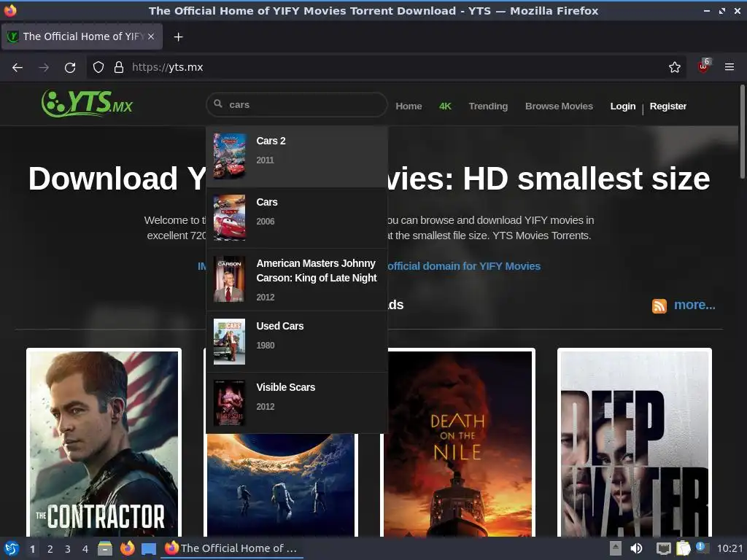Screen dimensions: 747x560
Task: Click the Visible Scars poster thumbnail
Action: click(x=230, y=402)
